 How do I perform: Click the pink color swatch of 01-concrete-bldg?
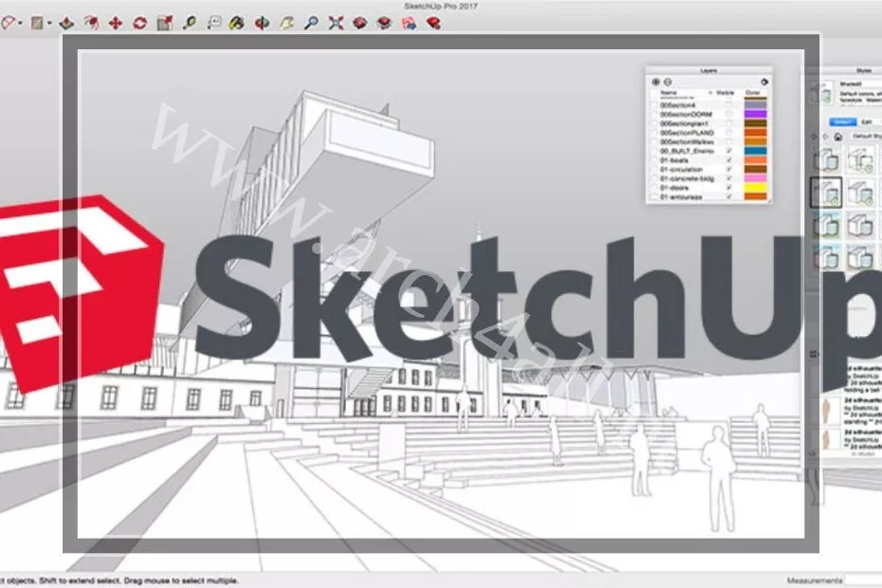pyautogui.click(x=755, y=176)
